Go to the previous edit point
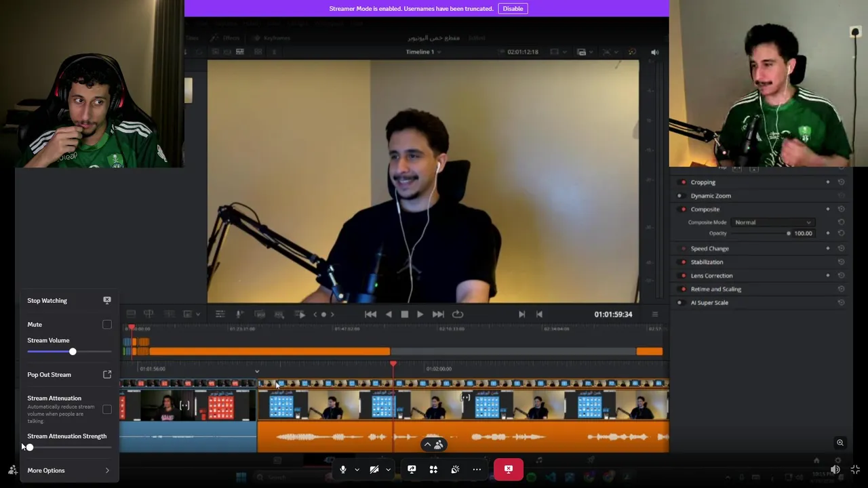This screenshot has width=868, height=488. coord(539,314)
